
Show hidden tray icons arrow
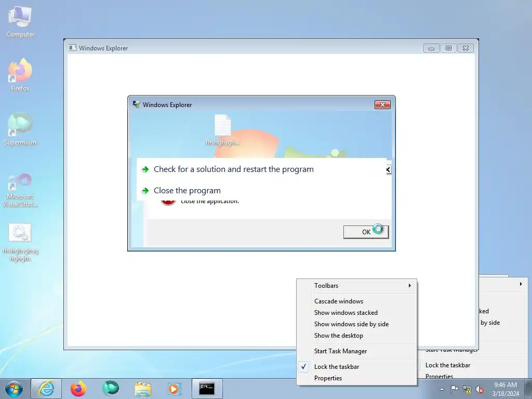(x=442, y=389)
